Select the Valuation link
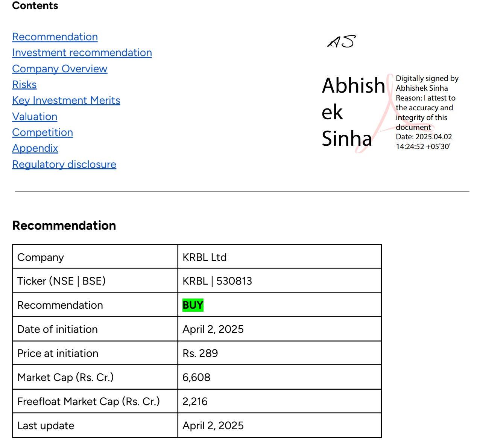The image size is (480, 448). click(x=35, y=117)
